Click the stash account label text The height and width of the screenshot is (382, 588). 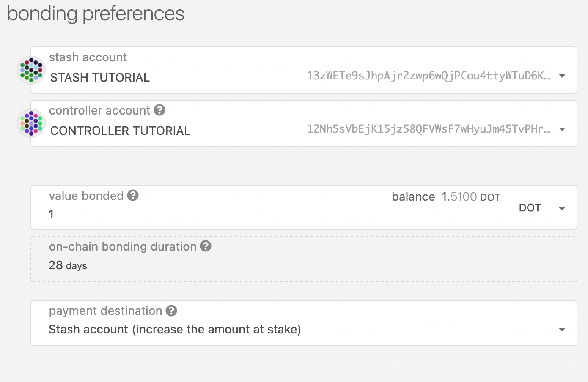pos(88,57)
